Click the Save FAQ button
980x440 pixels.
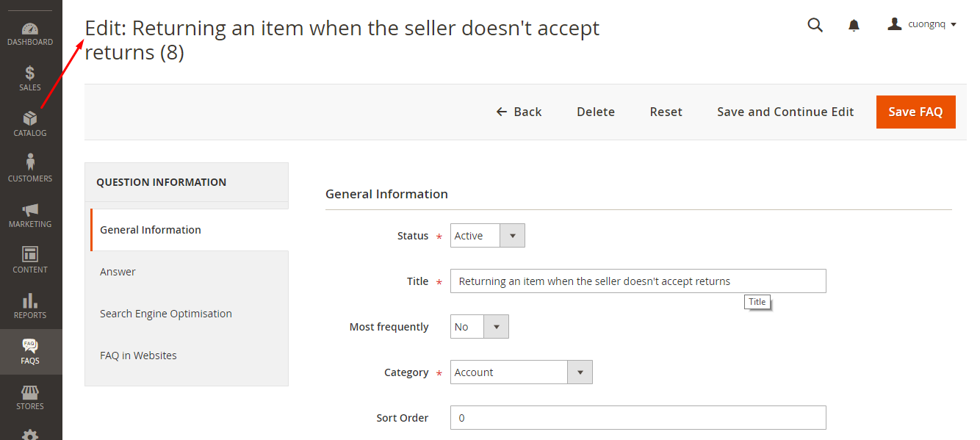[915, 112]
